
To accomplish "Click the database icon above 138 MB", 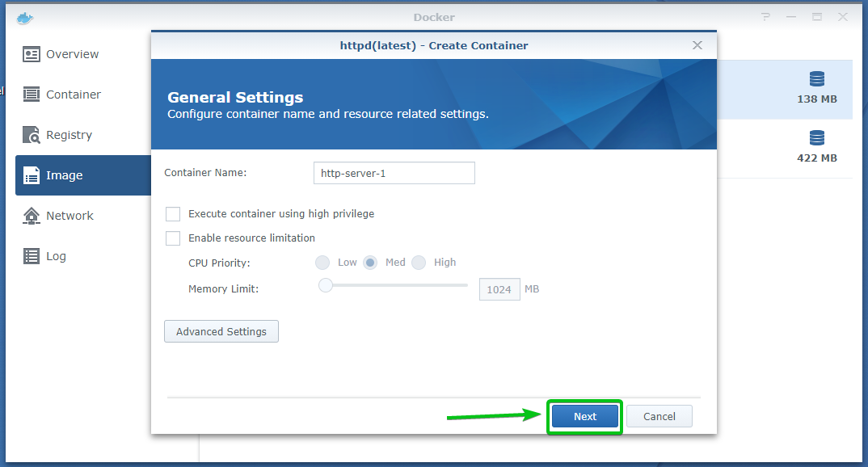I will point(817,79).
